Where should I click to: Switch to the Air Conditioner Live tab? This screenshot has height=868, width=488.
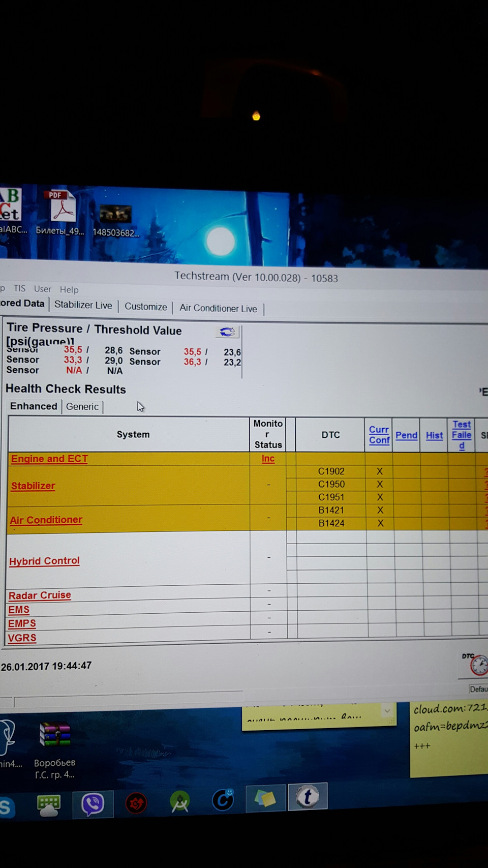point(218,308)
